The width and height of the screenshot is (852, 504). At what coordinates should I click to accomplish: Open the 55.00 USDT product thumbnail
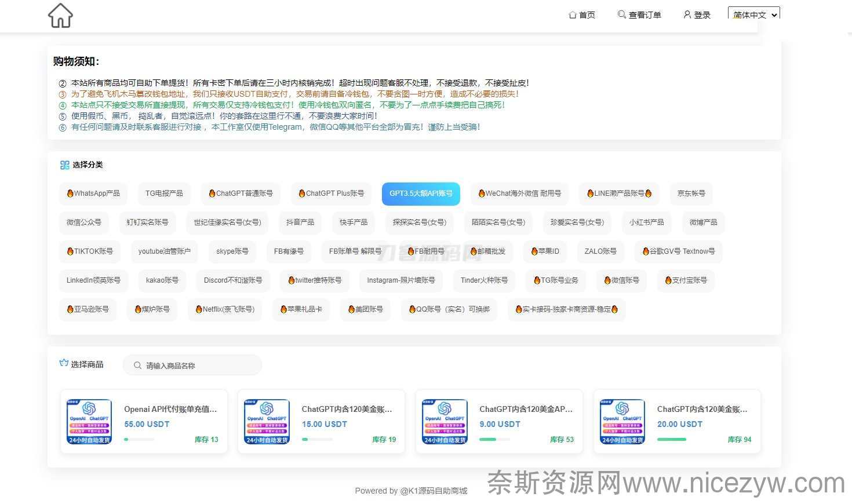click(x=89, y=422)
